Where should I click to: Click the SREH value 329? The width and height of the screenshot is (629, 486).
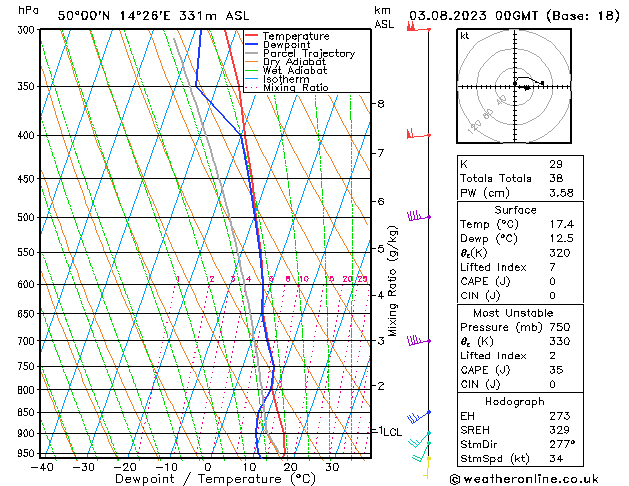pos(560,430)
